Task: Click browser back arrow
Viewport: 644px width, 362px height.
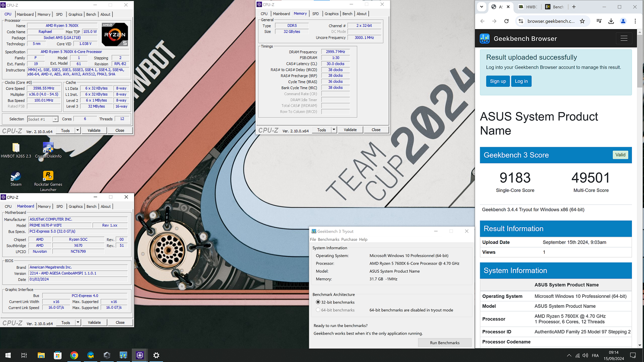Action: [x=483, y=21]
